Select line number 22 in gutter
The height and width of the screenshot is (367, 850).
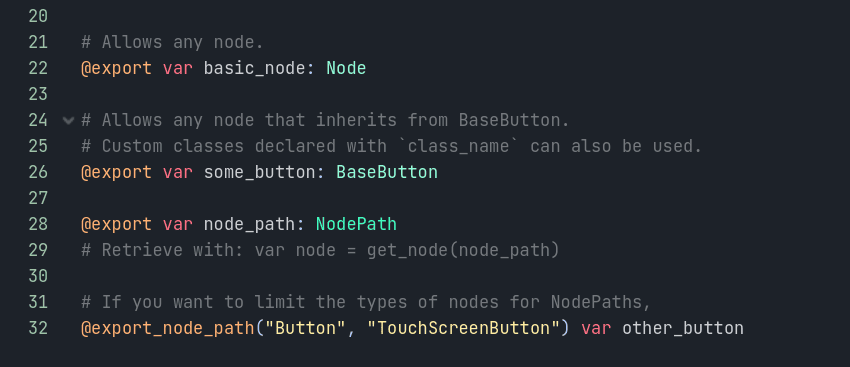click(x=38, y=68)
